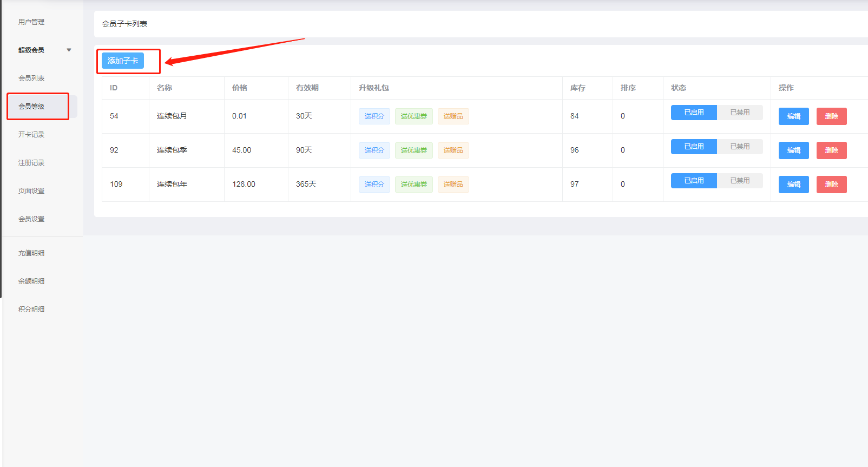
Task: Delete the 连续包季 sub-card
Action: coord(832,150)
